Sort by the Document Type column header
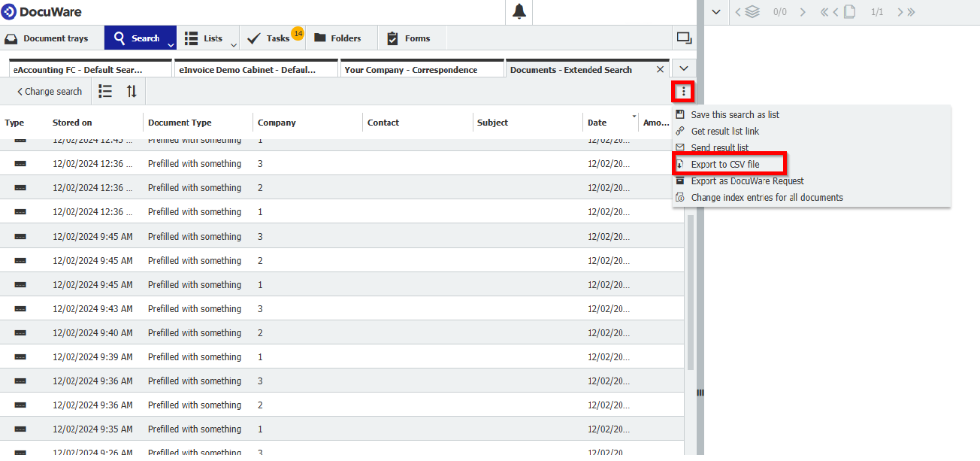Screen dimensions: 980x461 coord(180,123)
